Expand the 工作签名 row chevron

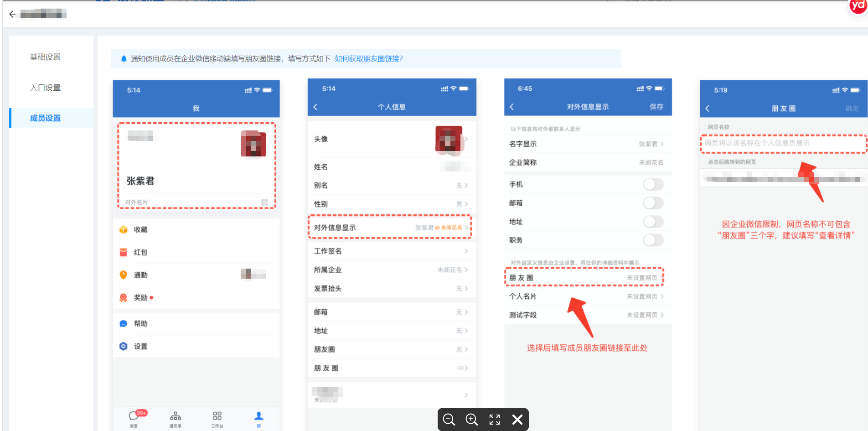point(466,251)
